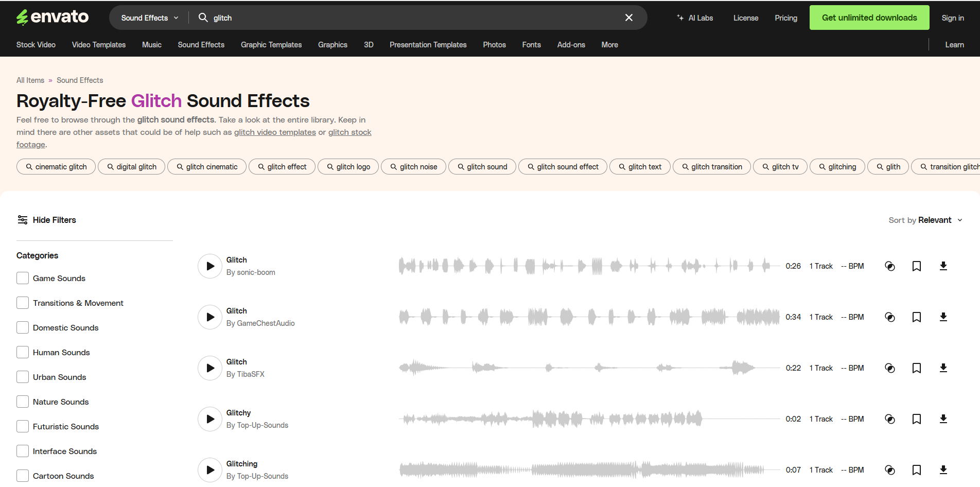Image resolution: width=980 pixels, height=487 pixels.
Task: Bookmark the Glitchy track by Top-Up-Sounds
Action: click(x=917, y=419)
